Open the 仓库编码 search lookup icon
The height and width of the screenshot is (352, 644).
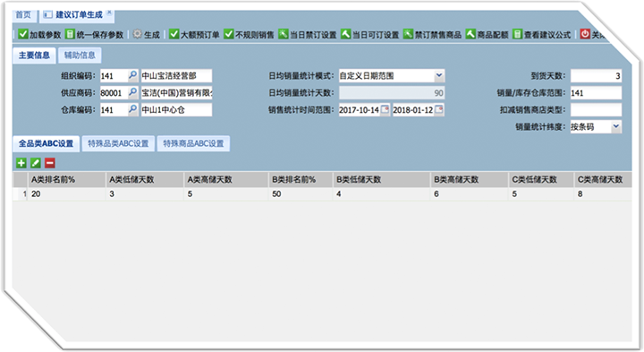133,110
